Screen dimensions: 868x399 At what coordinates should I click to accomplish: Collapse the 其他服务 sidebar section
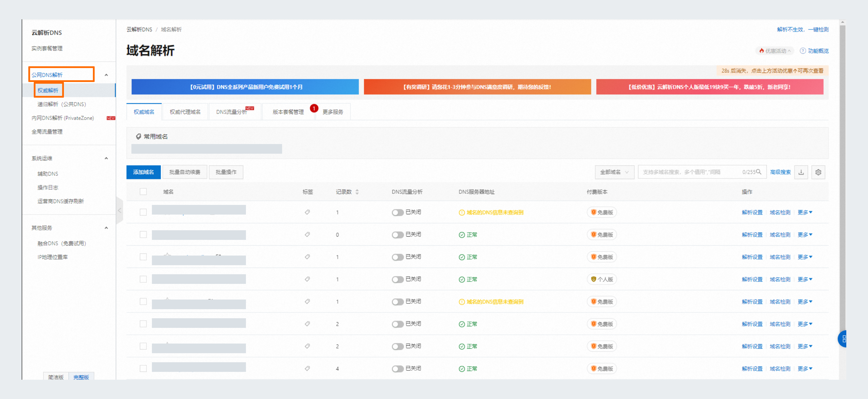[x=106, y=228]
